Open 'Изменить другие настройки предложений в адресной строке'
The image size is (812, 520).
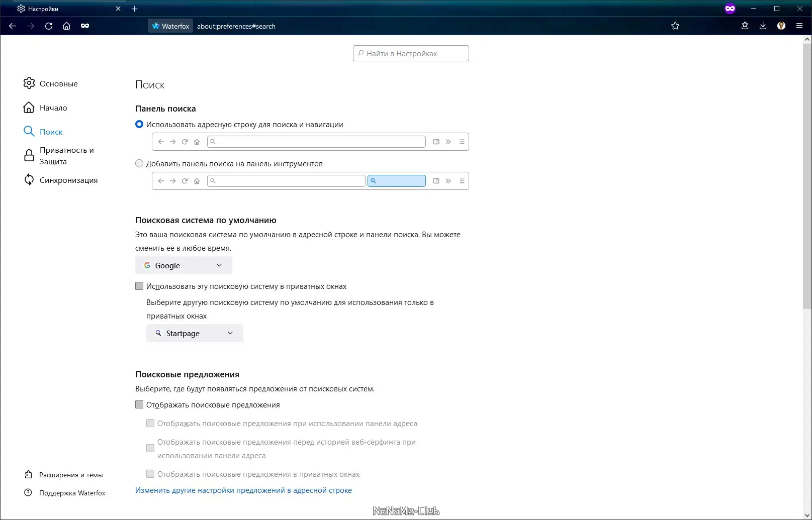243,490
